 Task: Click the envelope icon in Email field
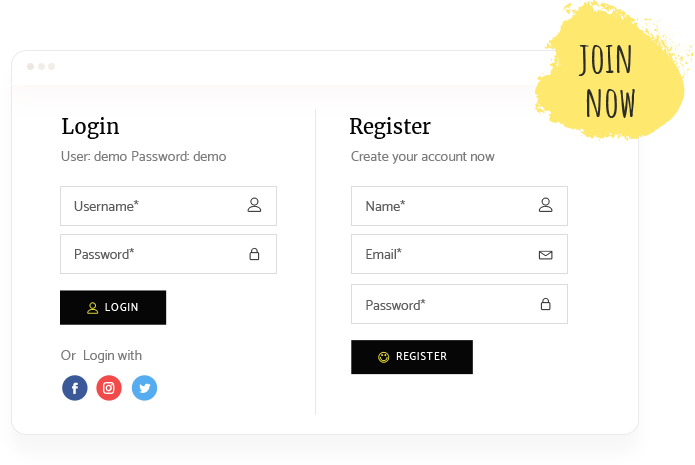[x=545, y=255]
